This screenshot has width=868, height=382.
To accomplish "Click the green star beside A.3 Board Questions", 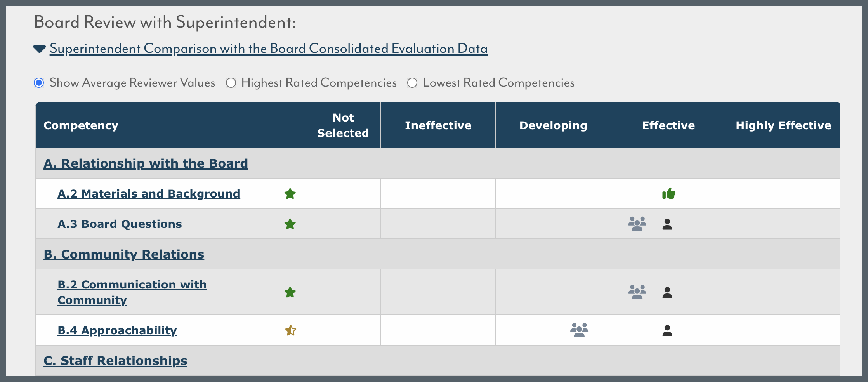I will pyautogui.click(x=290, y=224).
